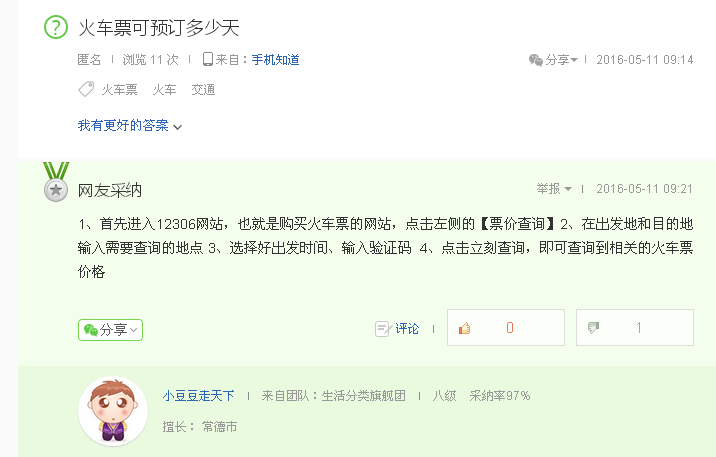Select the 火车票 tag
The width and height of the screenshot is (716, 457).
(119, 89)
